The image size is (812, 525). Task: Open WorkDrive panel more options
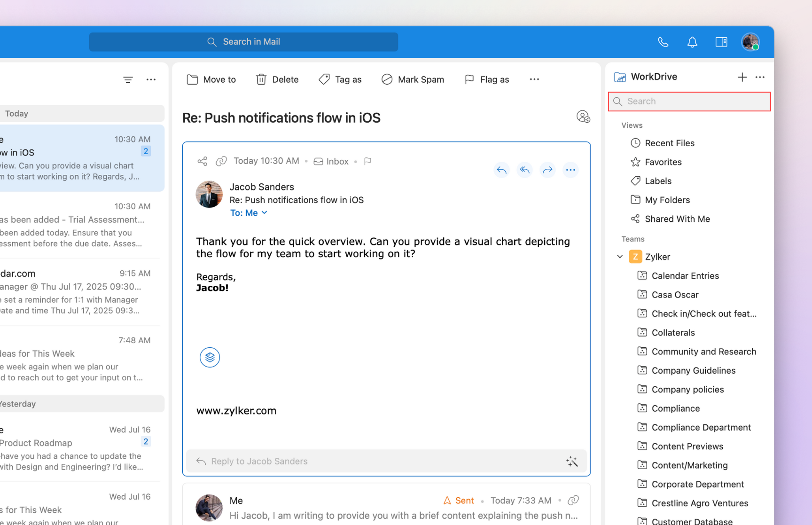760,77
